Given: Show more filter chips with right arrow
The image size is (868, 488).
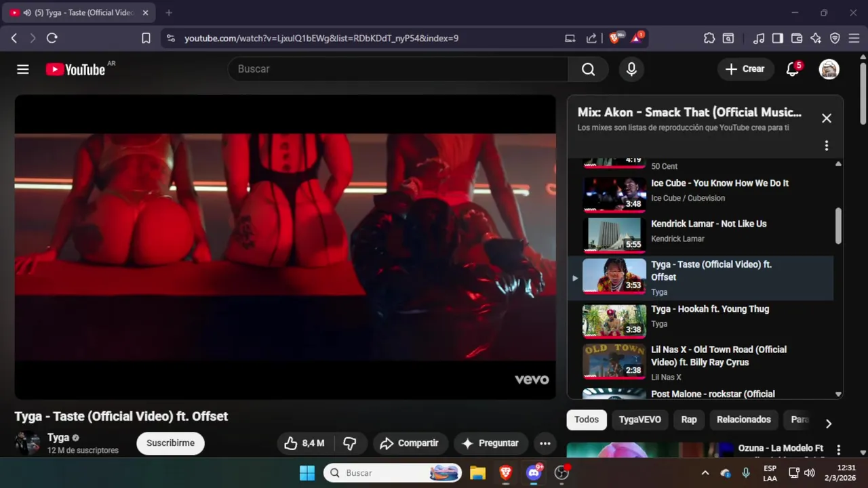Looking at the screenshot, I should click(x=828, y=424).
